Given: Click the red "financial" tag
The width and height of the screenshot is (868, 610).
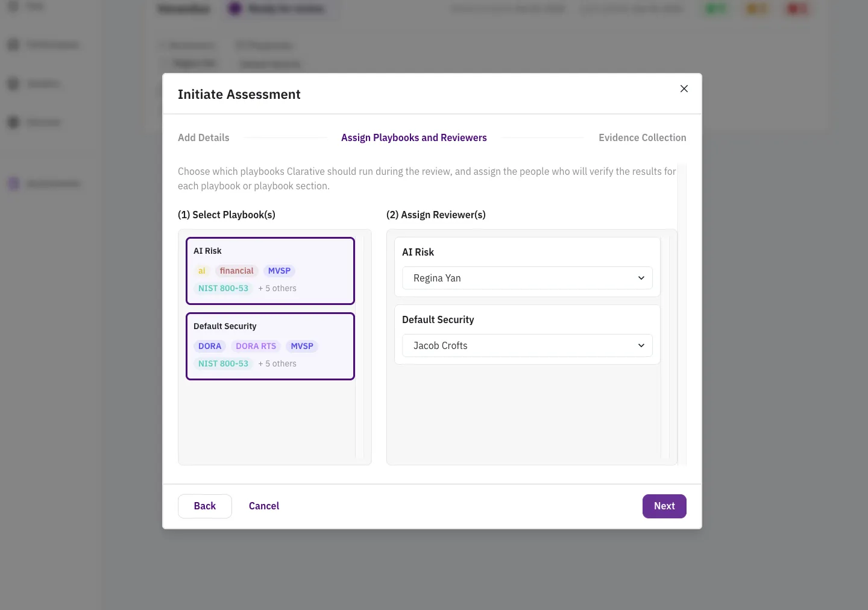Looking at the screenshot, I should [x=236, y=271].
